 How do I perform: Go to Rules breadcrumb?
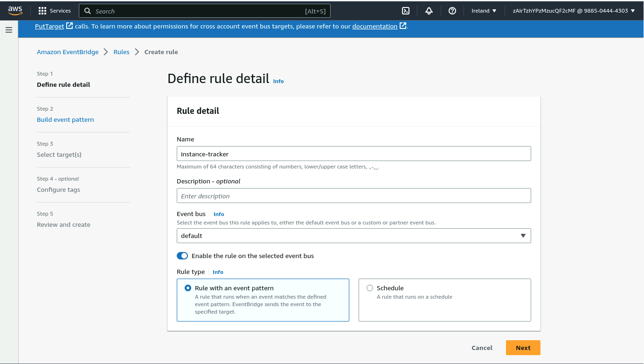click(x=121, y=52)
